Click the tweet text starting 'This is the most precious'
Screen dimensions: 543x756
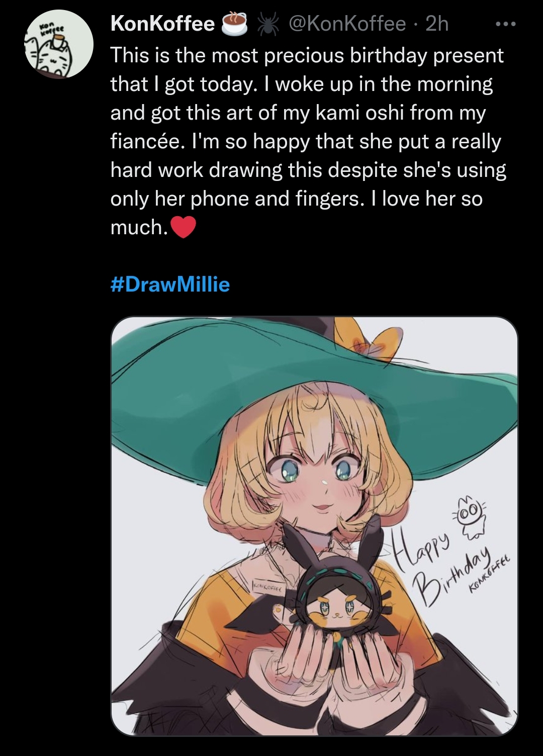point(308,141)
